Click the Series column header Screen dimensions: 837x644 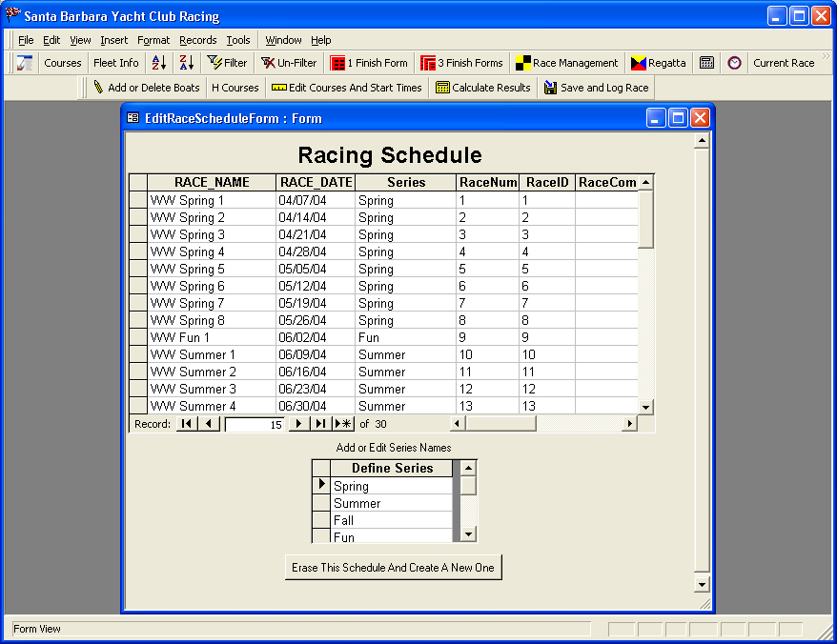[x=406, y=183]
